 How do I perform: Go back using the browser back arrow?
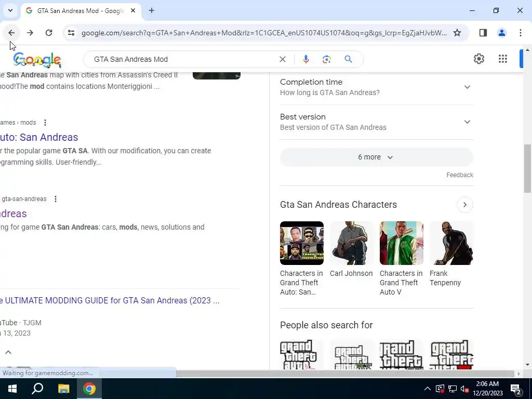coord(11,33)
